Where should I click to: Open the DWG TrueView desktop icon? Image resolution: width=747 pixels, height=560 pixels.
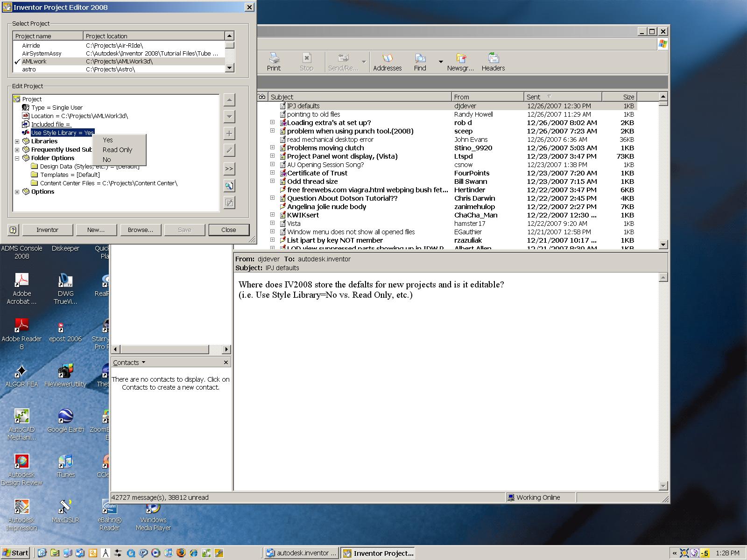point(65,289)
